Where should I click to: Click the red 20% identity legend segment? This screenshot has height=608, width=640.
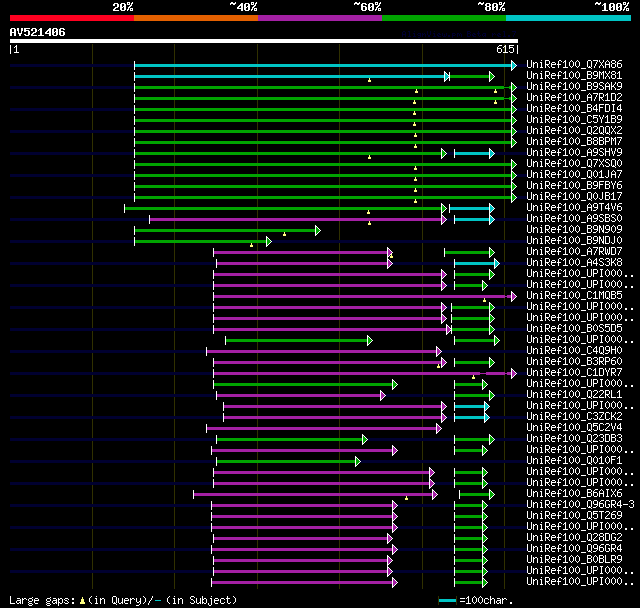[x=72, y=18]
